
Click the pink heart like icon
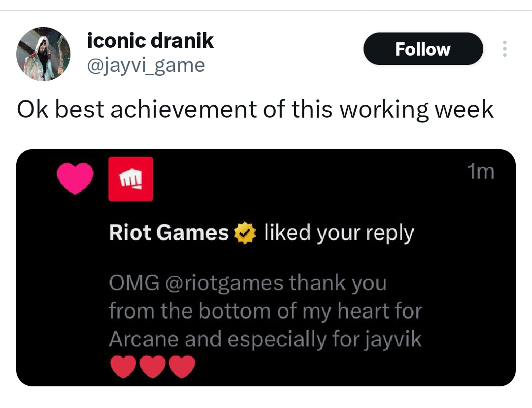point(75,178)
